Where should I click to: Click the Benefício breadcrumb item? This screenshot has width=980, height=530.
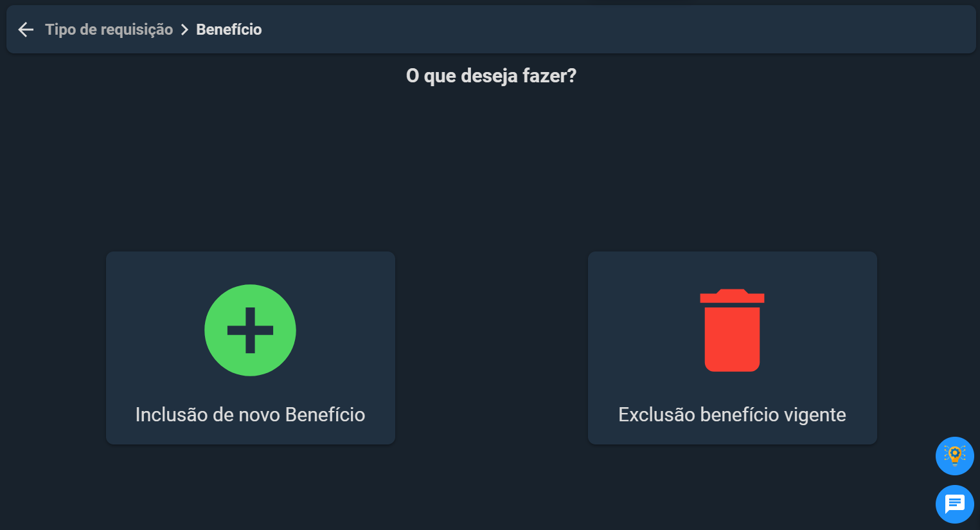[x=229, y=30]
